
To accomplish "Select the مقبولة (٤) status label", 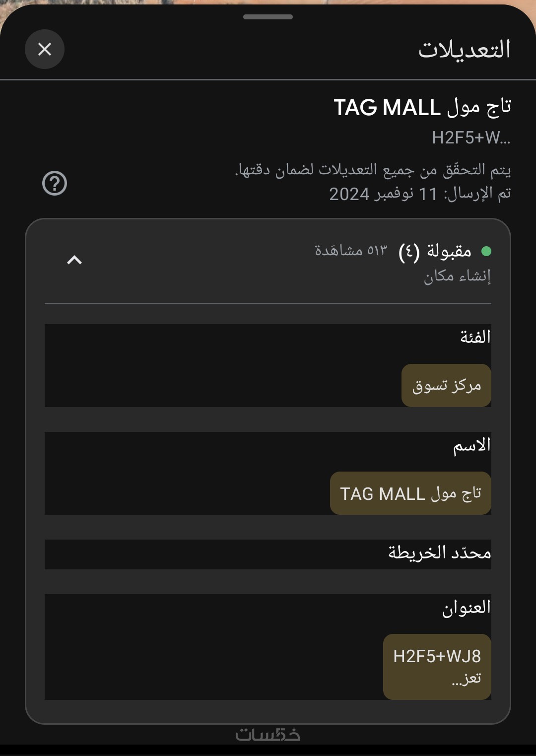I will point(435,252).
